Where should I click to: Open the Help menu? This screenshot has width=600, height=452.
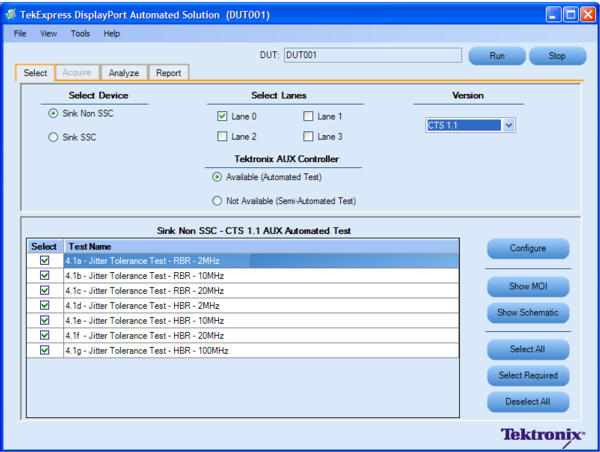[x=112, y=34]
